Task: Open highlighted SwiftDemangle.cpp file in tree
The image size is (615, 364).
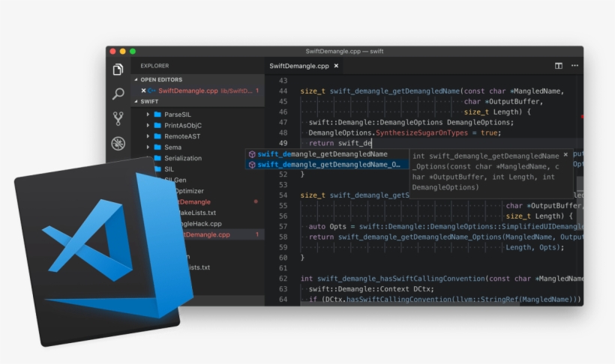Action: point(207,234)
